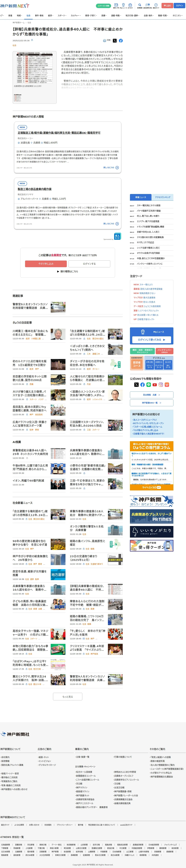
Task: Switch to the 新着ニュース sidebar tab
Action: (141, 197)
